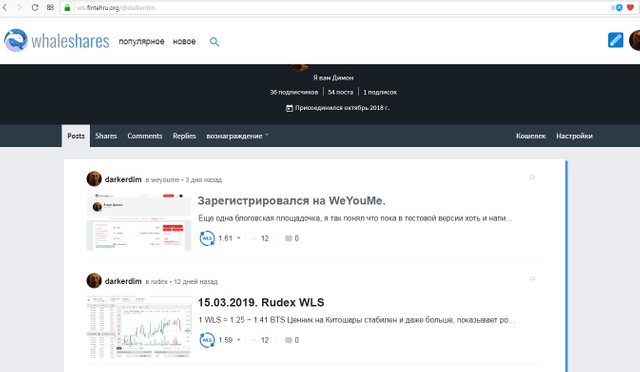Click the browser address bar URL
The width and height of the screenshot is (640, 372).
[116, 8]
